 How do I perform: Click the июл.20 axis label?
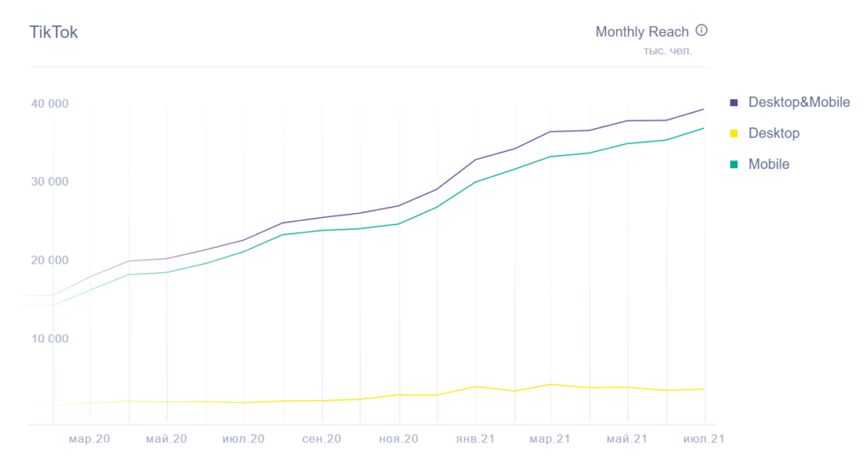click(x=243, y=439)
